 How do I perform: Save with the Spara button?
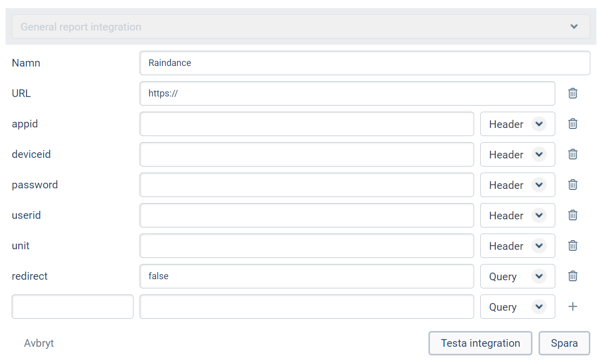(564, 343)
